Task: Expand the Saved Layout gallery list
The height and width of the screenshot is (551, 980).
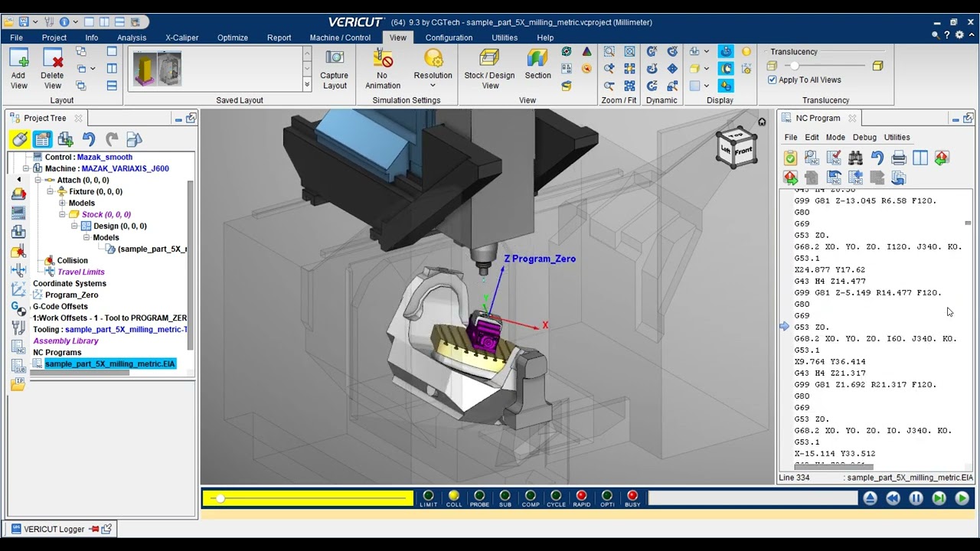Action: pyautogui.click(x=307, y=85)
